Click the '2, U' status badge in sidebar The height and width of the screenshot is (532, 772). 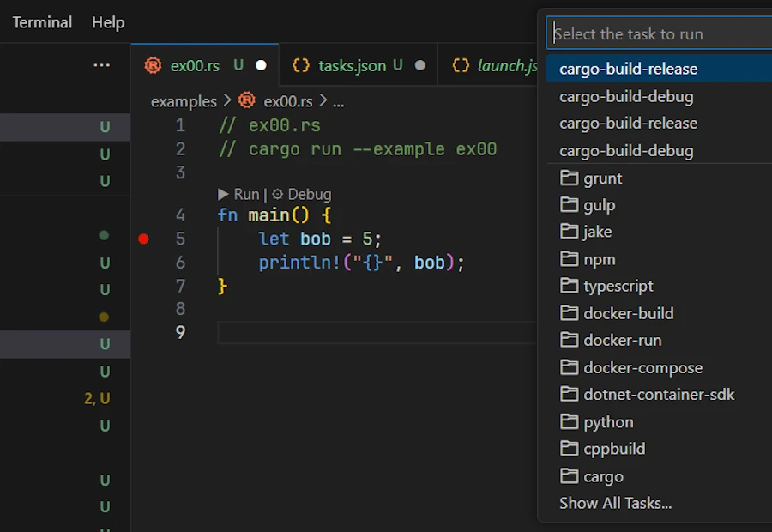click(97, 398)
